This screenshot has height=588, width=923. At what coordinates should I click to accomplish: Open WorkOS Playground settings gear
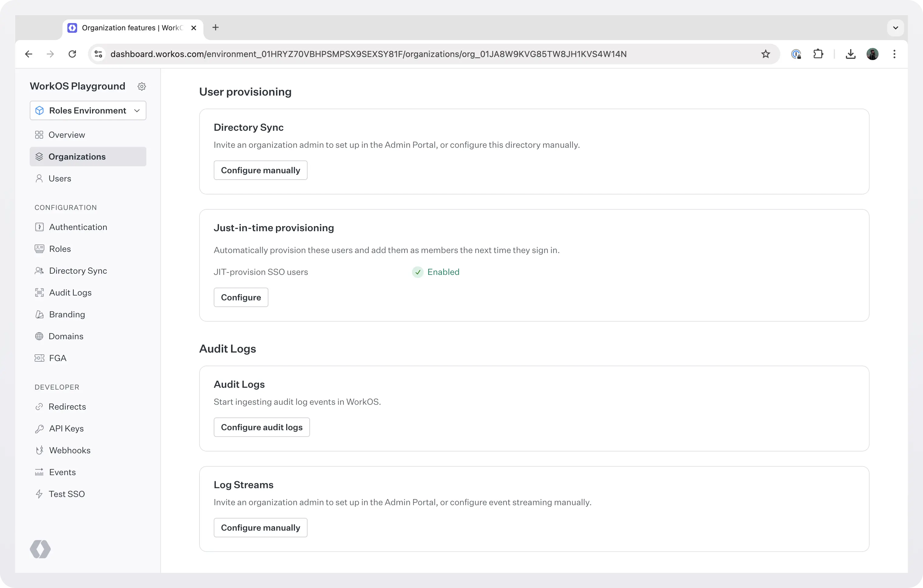pyautogui.click(x=142, y=86)
